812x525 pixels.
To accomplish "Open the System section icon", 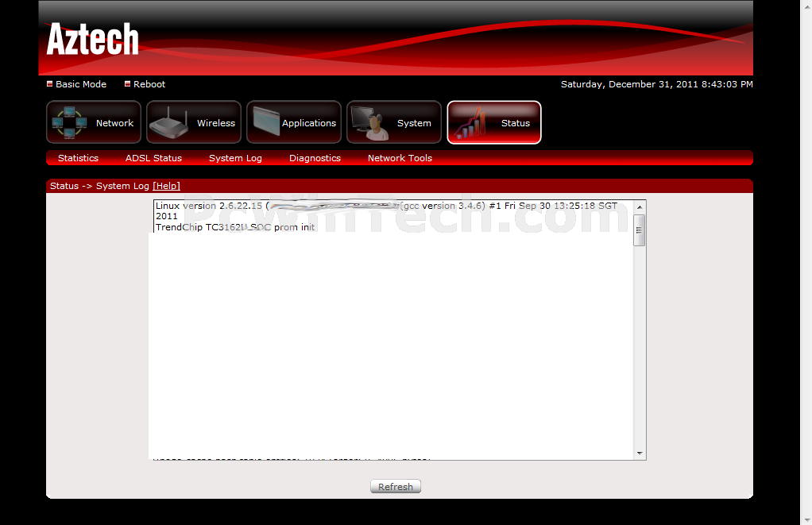I will point(394,122).
